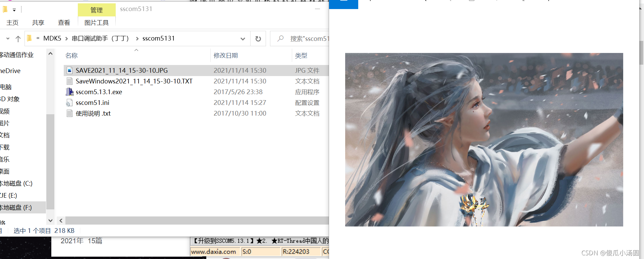Select the file sscom51.ini

coord(93,103)
